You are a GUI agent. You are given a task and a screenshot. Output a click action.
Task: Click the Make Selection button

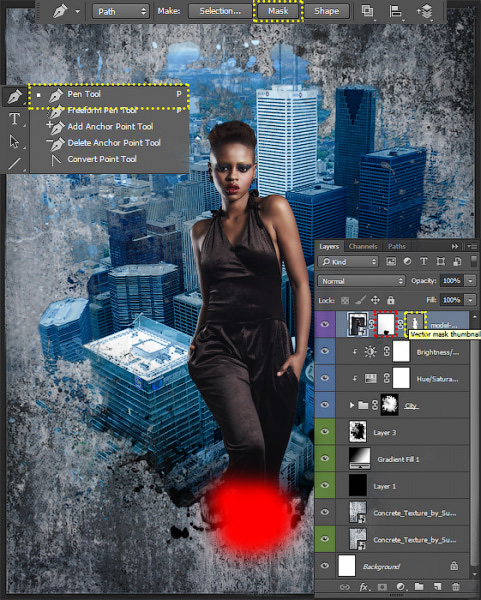[x=220, y=11]
